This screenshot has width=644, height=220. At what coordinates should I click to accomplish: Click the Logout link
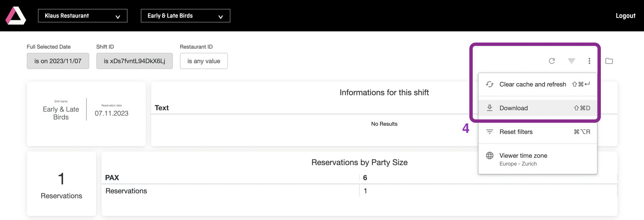pyautogui.click(x=625, y=16)
